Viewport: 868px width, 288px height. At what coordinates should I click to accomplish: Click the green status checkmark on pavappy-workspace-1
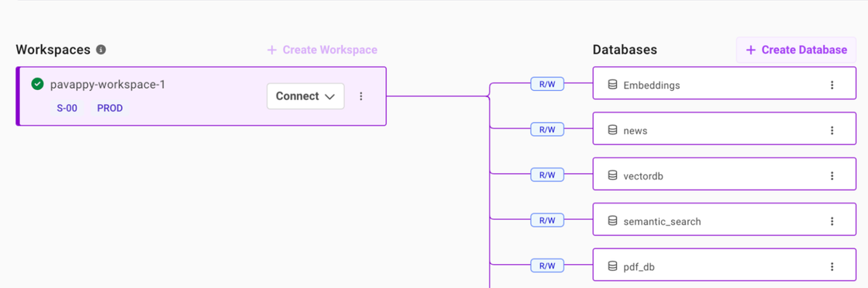point(38,85)
